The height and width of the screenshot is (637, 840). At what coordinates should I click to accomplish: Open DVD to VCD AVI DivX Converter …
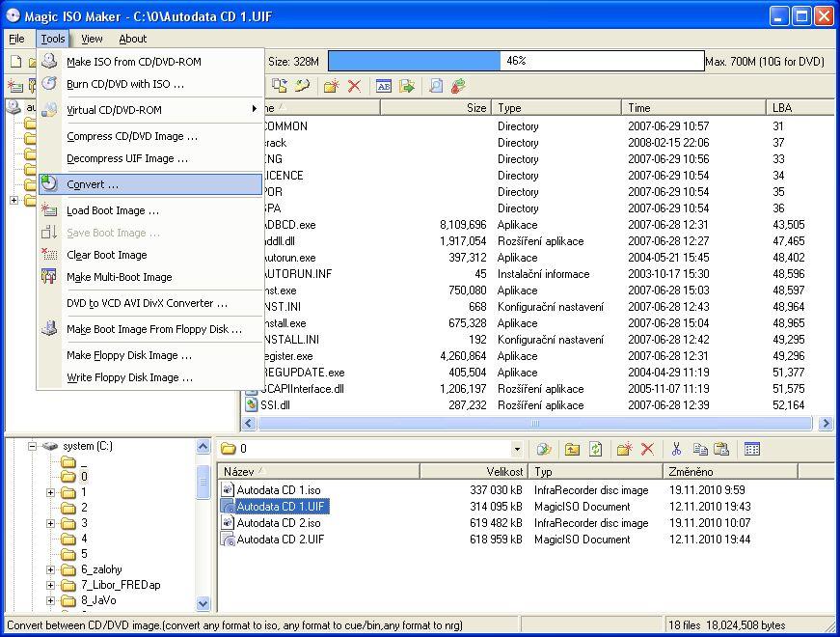pyautogui.click(x=150, y=303)
